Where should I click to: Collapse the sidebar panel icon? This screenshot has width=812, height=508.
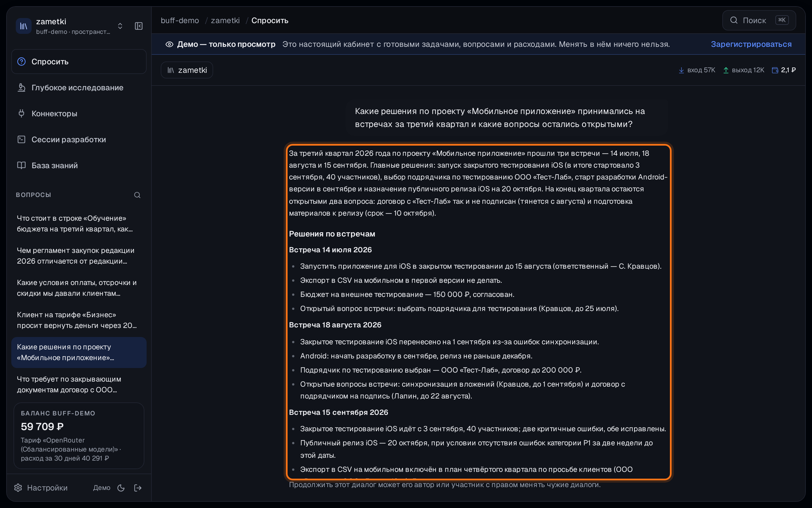pos(139,26)
